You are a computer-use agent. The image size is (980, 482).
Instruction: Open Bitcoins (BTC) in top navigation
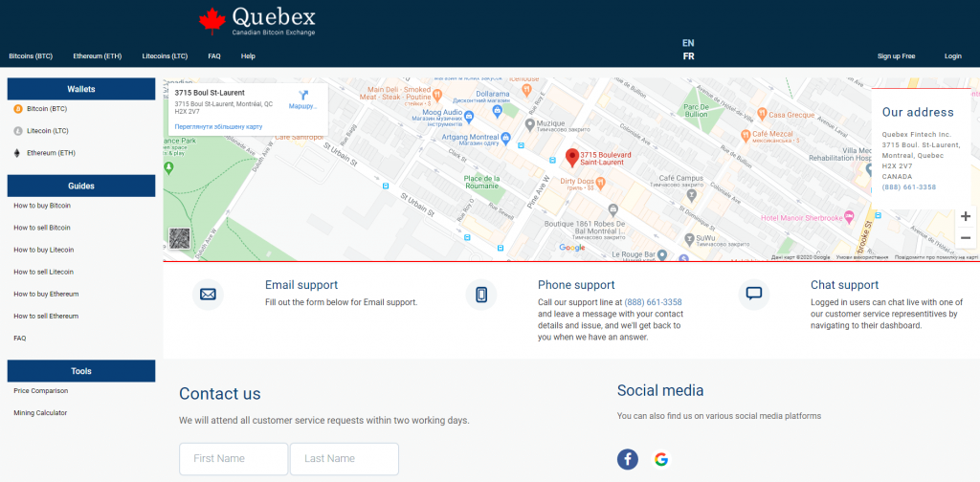tap(31, 56)
